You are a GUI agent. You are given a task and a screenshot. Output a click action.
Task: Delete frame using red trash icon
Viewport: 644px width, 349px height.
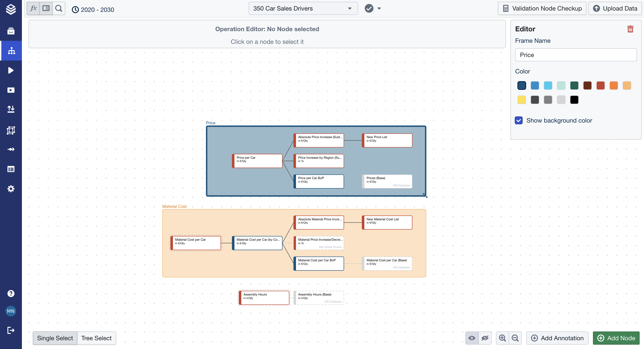pyautogui.click(x=630, y=29)
